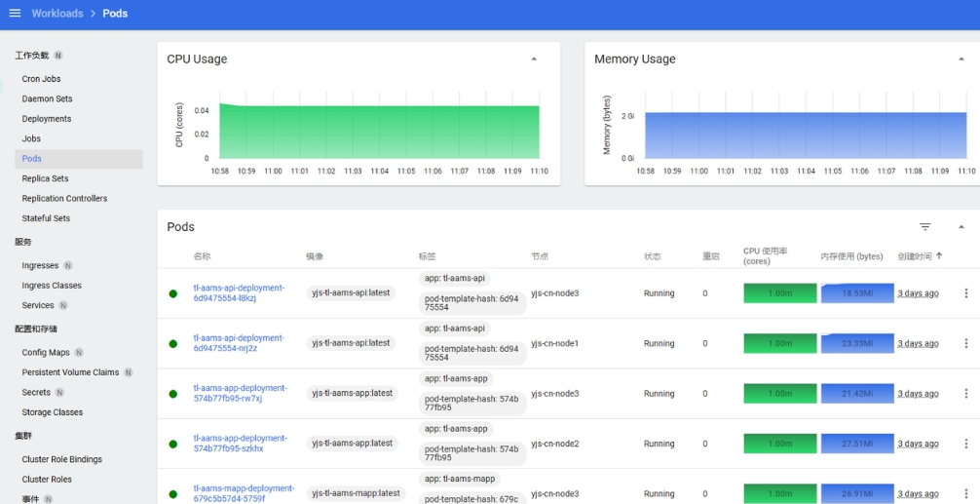980x504 pixels.
Task: Click green status icon of first pod
Action: point(173,293)
